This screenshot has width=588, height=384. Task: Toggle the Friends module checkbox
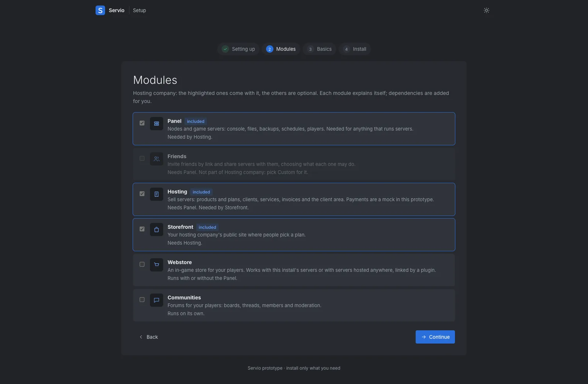tap(142, 159)
